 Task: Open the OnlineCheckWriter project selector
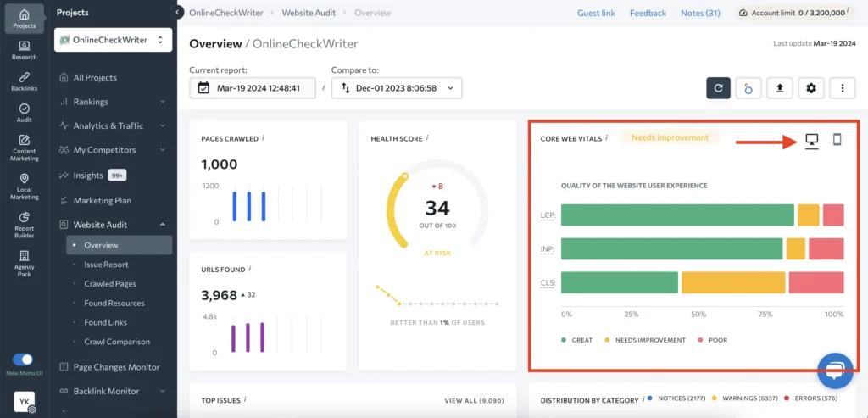(x=113, y=40)
